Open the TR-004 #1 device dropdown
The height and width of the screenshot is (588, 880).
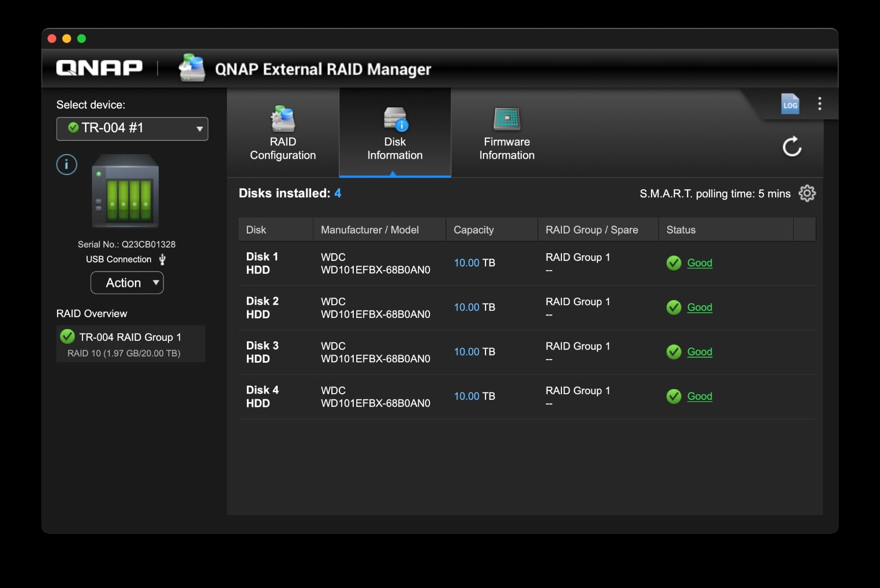(x=132, y=129)
